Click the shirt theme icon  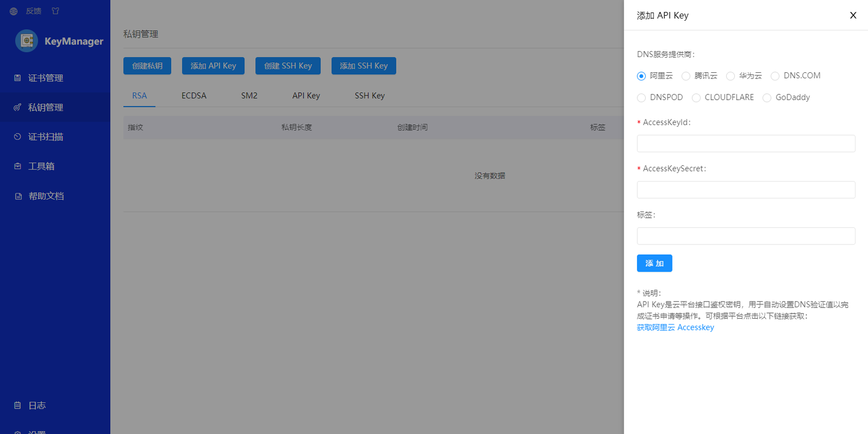pyautogui.click(x=55, y=11)
